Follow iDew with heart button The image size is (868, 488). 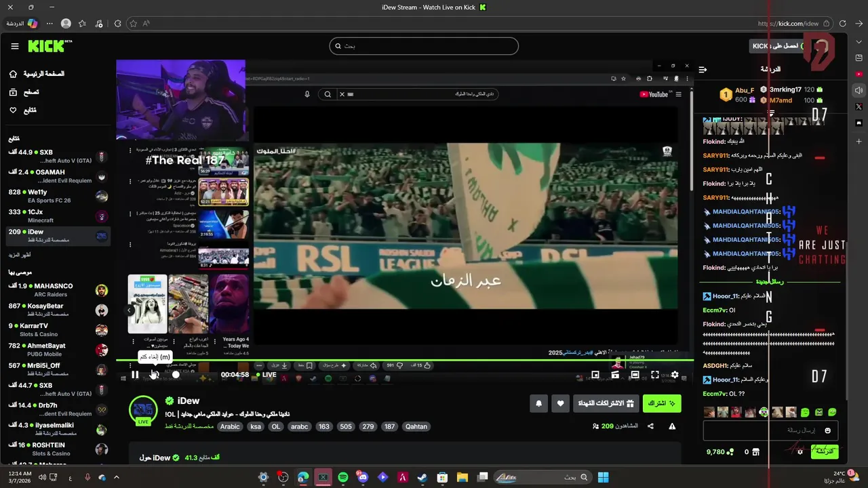pyautogui.click(x=560, y=403)
